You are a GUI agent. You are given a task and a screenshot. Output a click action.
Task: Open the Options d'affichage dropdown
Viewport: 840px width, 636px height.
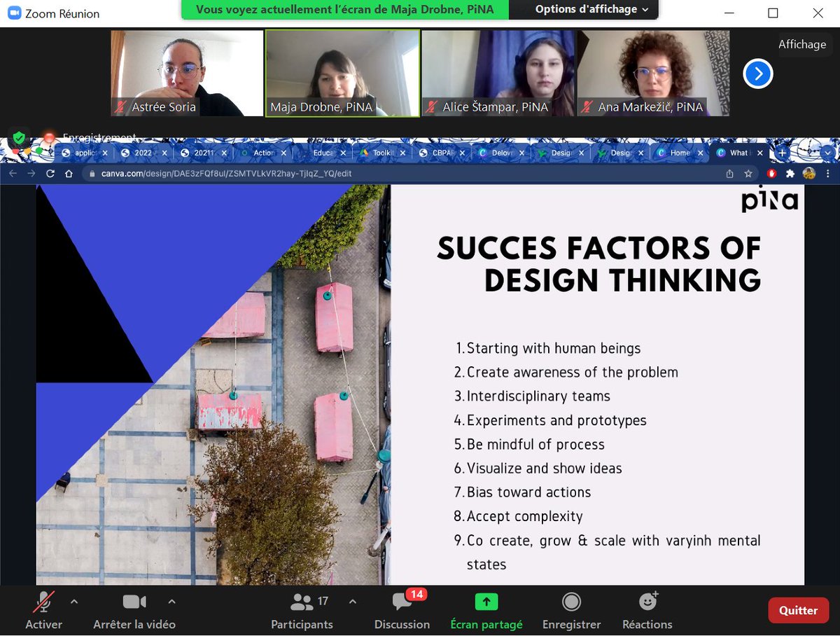point(592,9)
